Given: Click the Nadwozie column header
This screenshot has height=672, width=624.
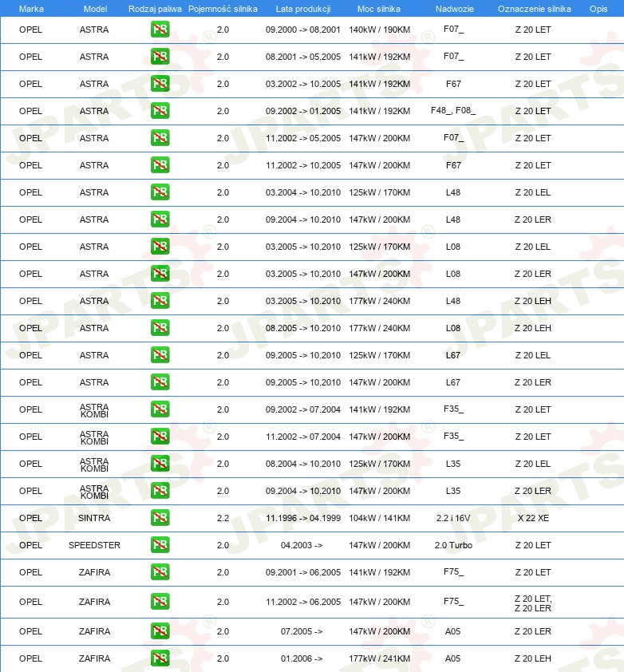Looking at the screenshot, I should (455, 9).
